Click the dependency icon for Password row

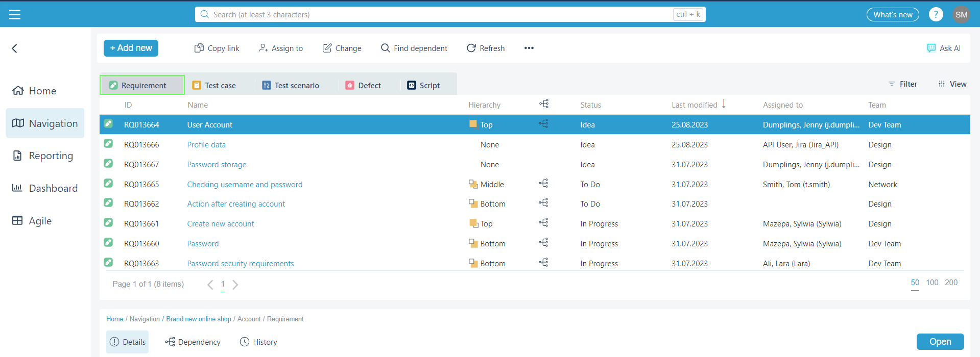[543, 243]
